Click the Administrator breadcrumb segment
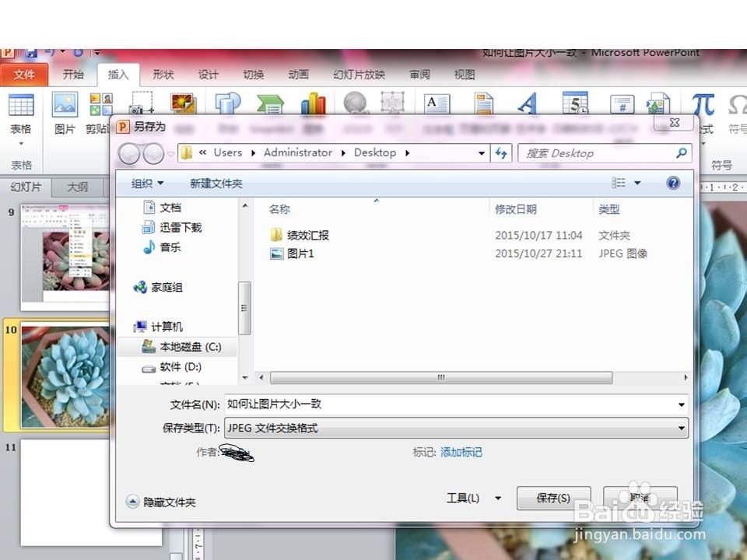The height and width of the screenshot is (560, 747). point(298,153)
